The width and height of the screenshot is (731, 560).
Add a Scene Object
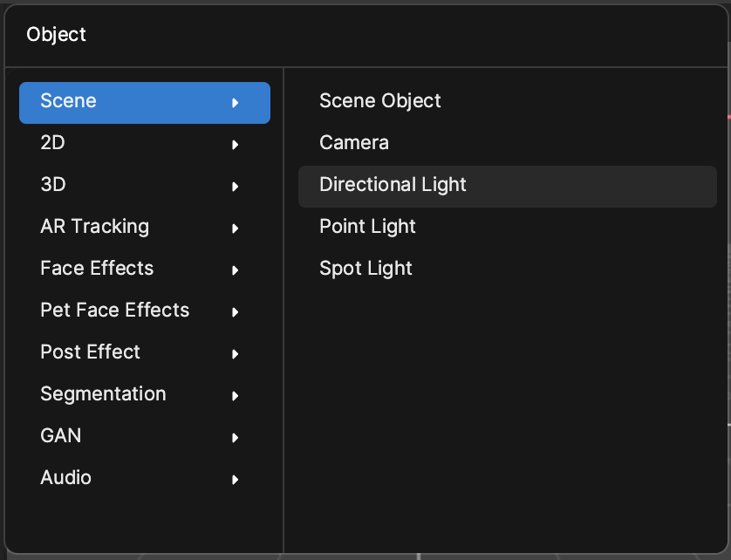pos(507,103)
